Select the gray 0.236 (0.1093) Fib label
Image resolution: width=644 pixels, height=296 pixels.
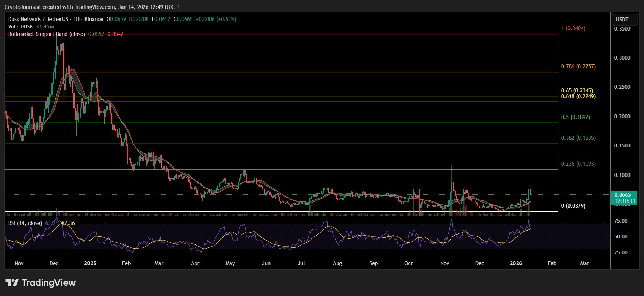coord(578,164)
